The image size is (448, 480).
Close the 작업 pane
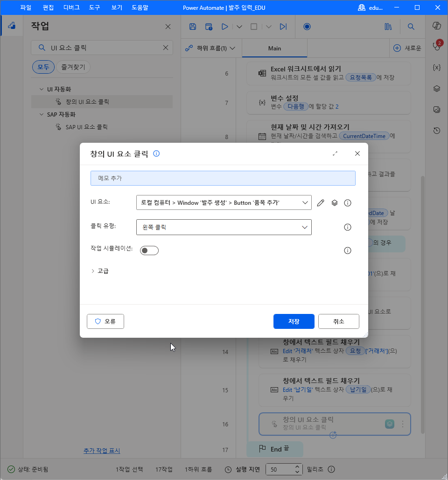168,27
